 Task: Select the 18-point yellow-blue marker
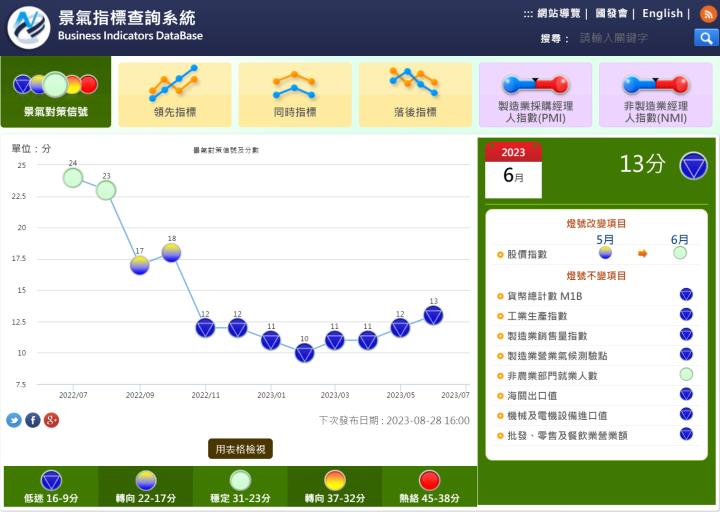[x=171, y=253]
